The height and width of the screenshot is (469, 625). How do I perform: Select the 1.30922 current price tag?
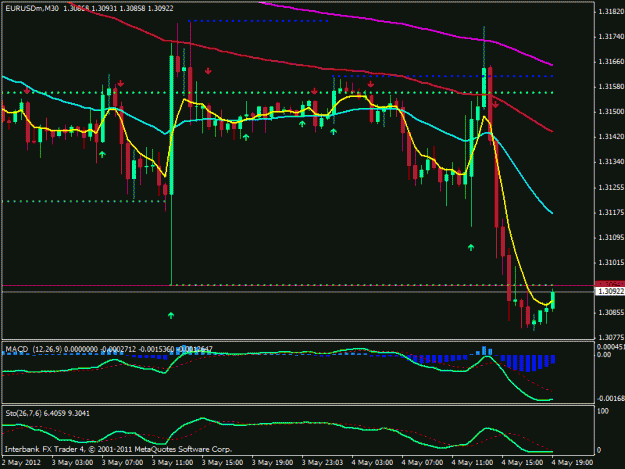[x=610, y=292]
